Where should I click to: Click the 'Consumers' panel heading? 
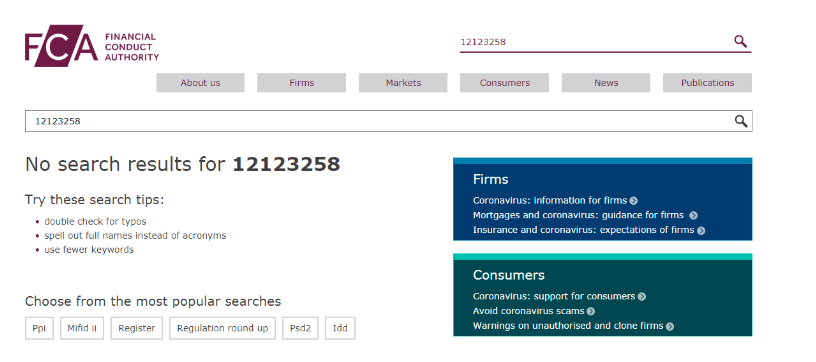[x=508, y=275]
